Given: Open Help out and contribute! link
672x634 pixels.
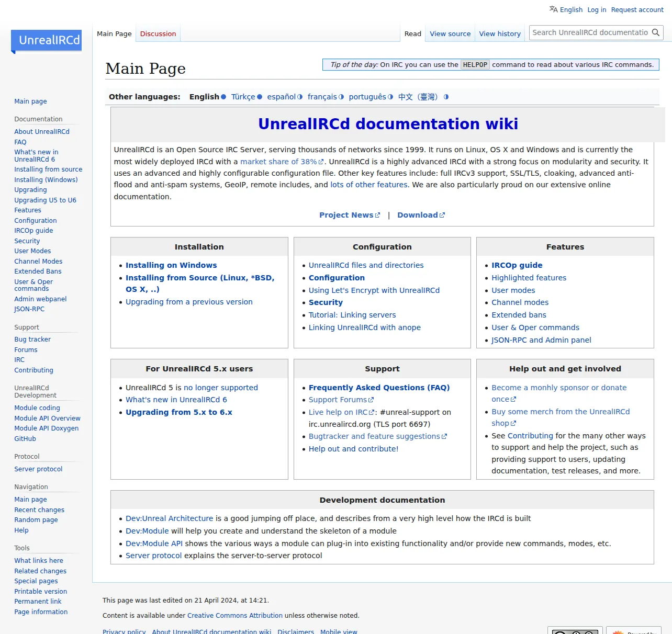Looking at the screenshot, I should pyautogui.click(x=353, y=449).
